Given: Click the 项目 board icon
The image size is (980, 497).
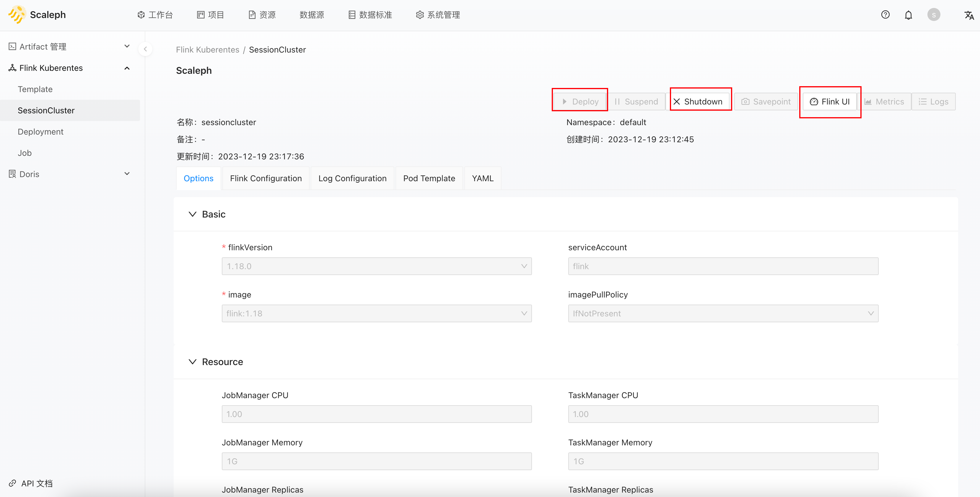Looking at the screenshot, I should pos(201,15).
